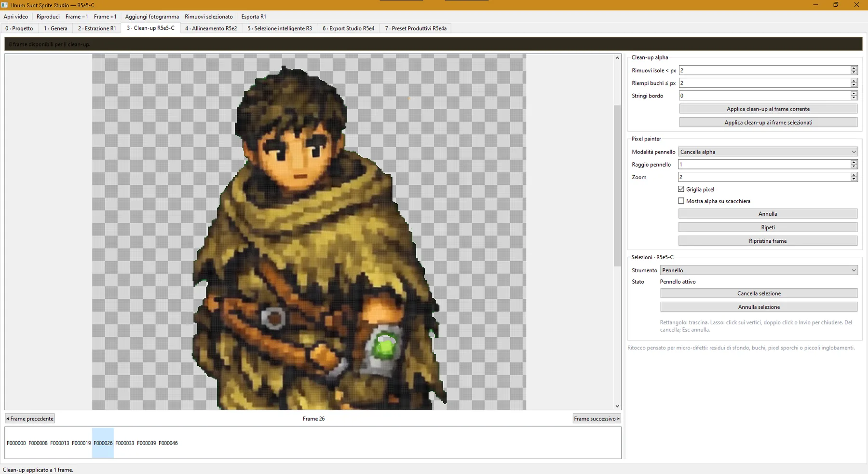Increase Riempi buchi with up arrow

854,81
